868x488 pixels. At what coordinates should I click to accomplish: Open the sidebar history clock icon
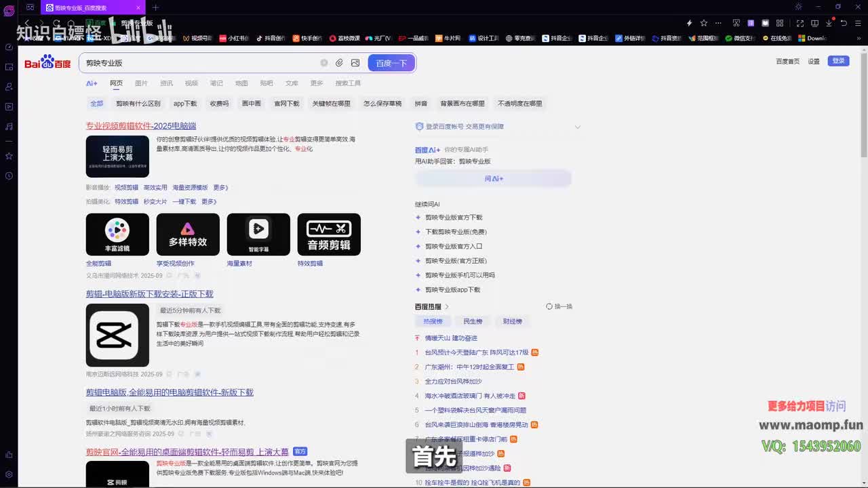(9, 176)
